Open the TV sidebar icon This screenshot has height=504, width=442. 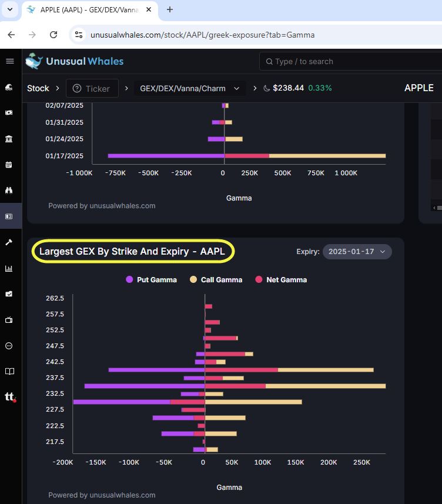pos(9,320)
